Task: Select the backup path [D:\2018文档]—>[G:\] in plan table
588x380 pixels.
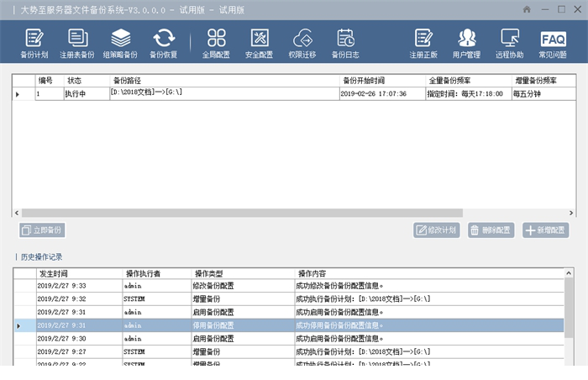Action: click(224, 94)
